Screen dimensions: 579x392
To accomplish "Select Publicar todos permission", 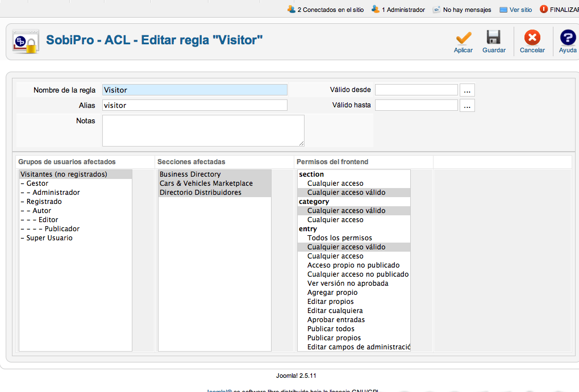I will 354,329.
